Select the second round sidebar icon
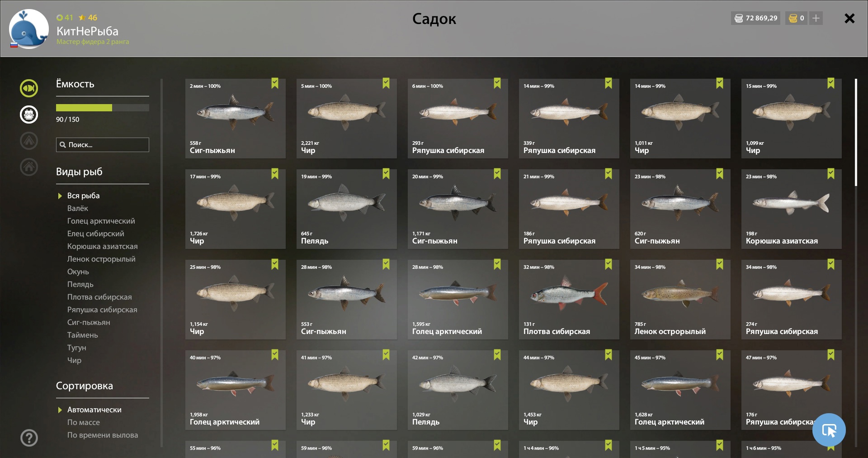Screen dimensions: 868x458 click(29, 114)
